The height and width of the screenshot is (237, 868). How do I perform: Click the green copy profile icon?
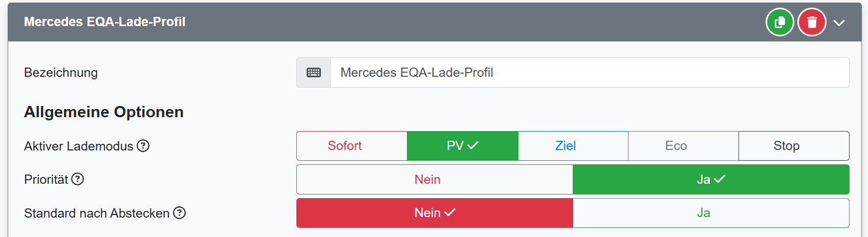779,23
